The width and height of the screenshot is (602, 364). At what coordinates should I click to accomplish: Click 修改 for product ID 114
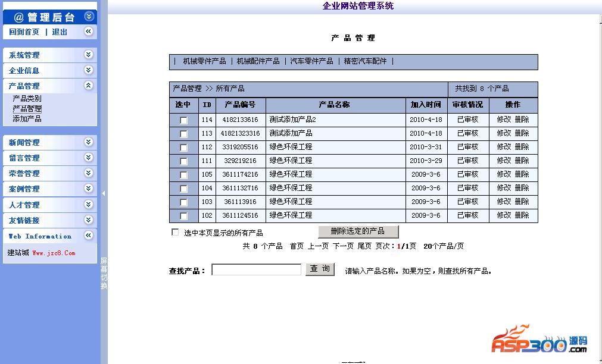[x=504, y=120]
